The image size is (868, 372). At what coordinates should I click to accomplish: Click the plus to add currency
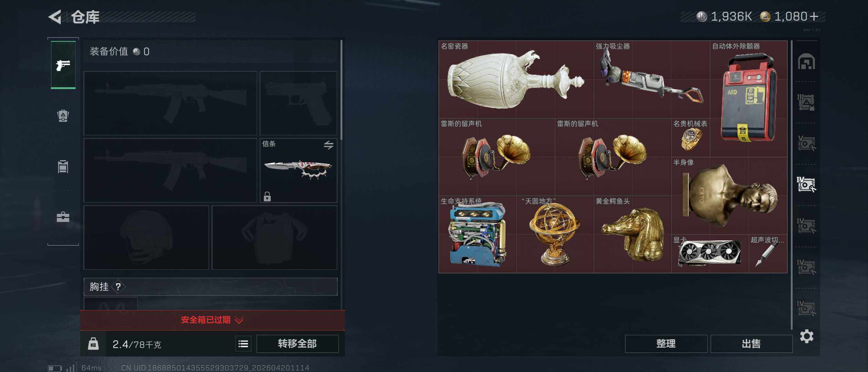pyautogui.click(x=814, y=17)
